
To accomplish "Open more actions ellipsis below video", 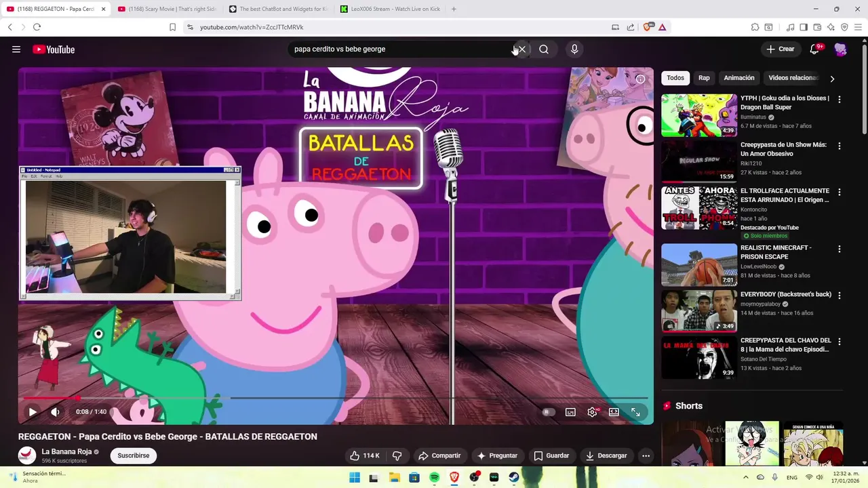I will (x=646, y=455).
